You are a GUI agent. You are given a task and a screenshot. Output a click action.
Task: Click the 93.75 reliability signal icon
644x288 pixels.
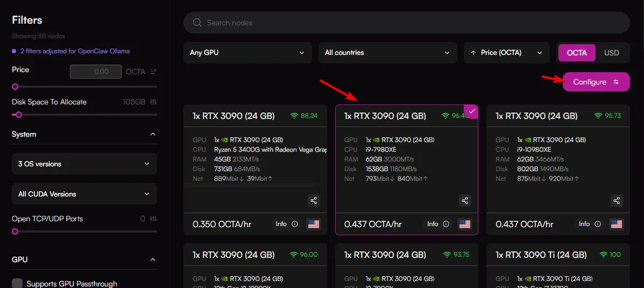tap(446, 254)
